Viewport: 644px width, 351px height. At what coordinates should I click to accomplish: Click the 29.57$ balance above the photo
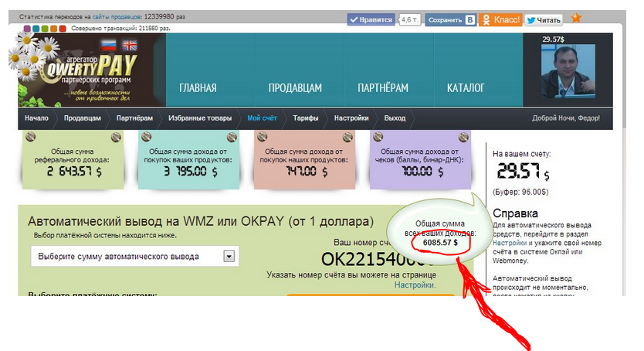(553, 39)
